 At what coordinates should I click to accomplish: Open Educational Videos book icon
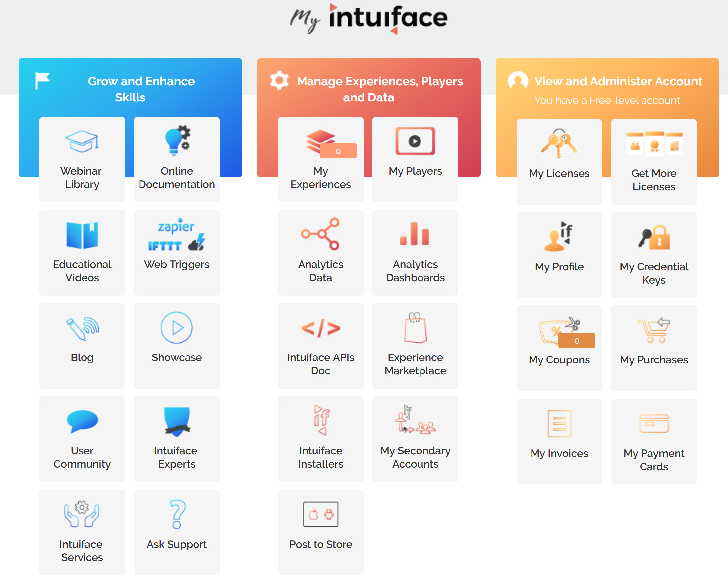pyautogui.click(x=82, y=235)
